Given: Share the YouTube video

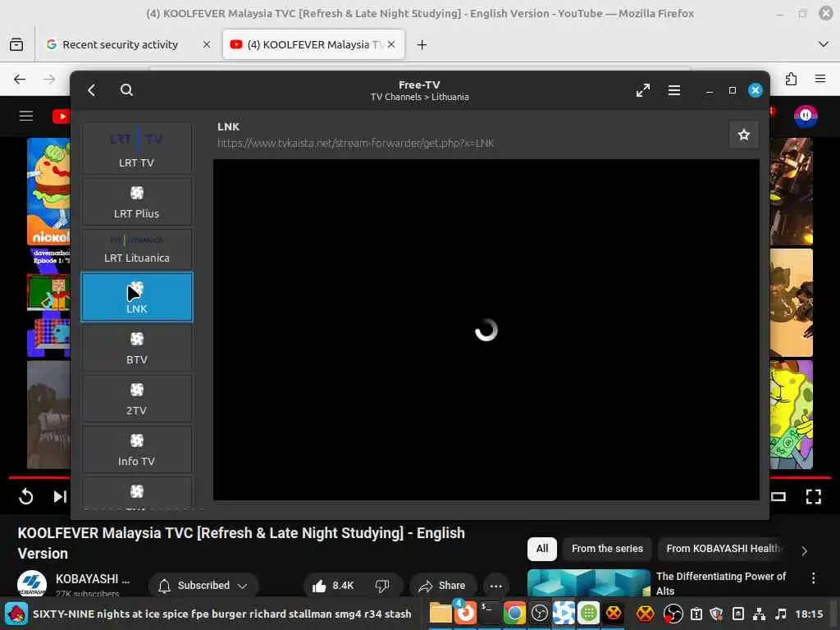Looking at the screenshot, I should [442, 586].
